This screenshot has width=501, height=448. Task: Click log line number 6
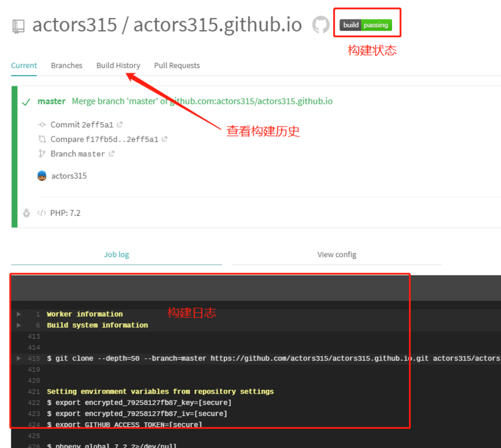click(38, 325)
